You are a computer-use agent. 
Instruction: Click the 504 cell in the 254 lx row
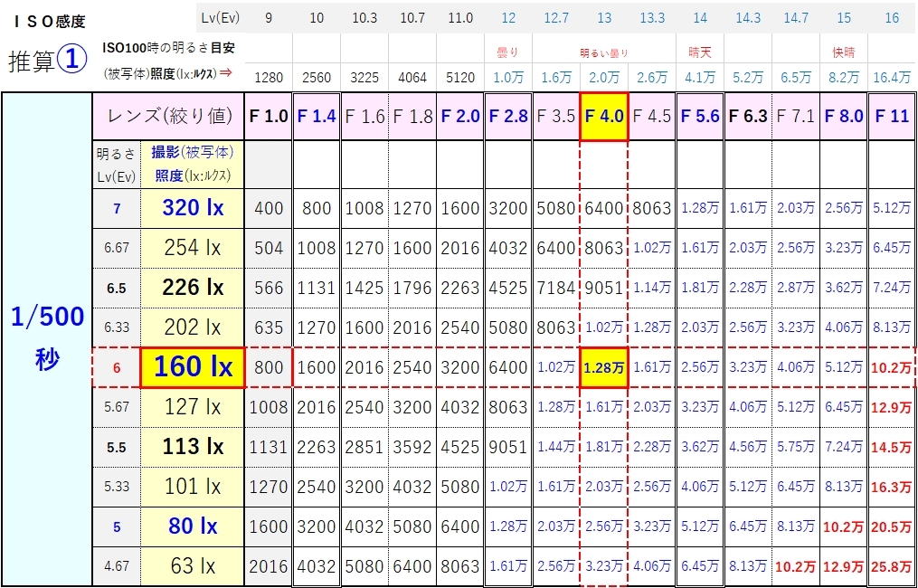point(268,248)
